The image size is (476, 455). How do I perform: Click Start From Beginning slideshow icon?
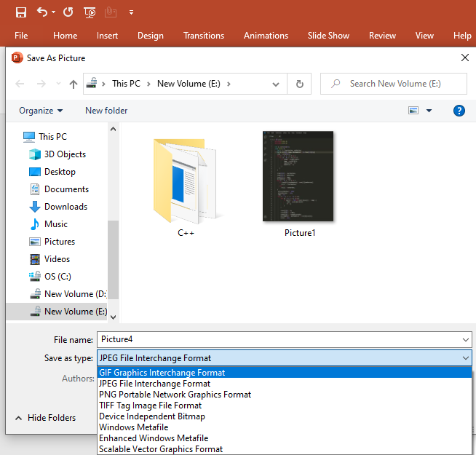click(90, 12)
